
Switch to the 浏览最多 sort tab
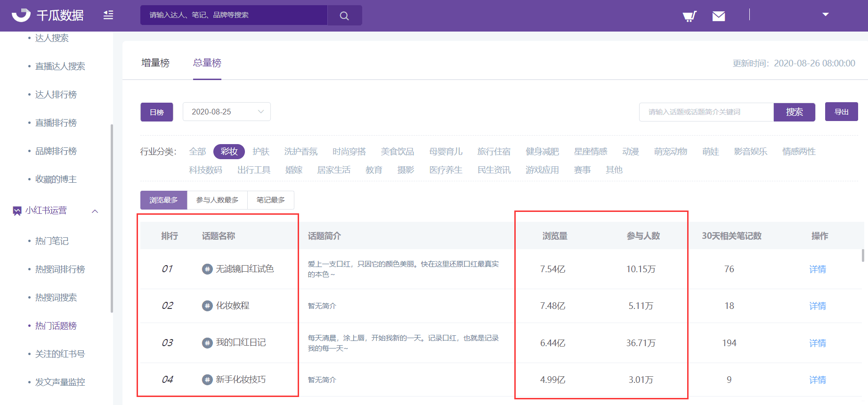pyautogui.click(x=164, y=200)
